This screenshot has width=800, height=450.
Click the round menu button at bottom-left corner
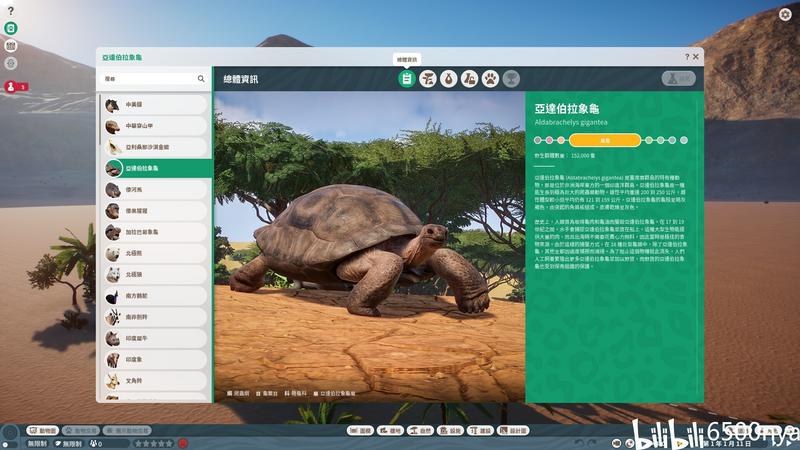(10, 434)
